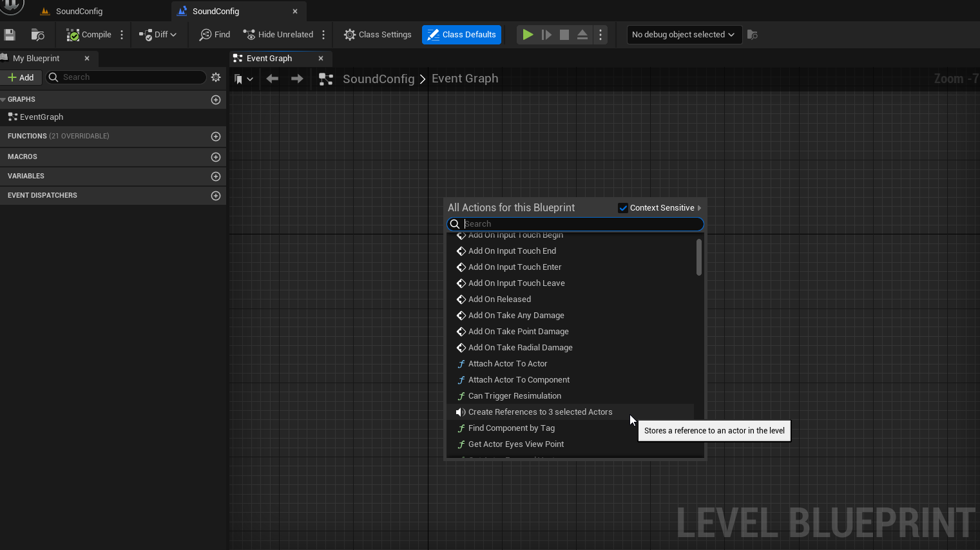Add a new variable with plus icon
The image size is (980, 550).
tap(216, 176)
